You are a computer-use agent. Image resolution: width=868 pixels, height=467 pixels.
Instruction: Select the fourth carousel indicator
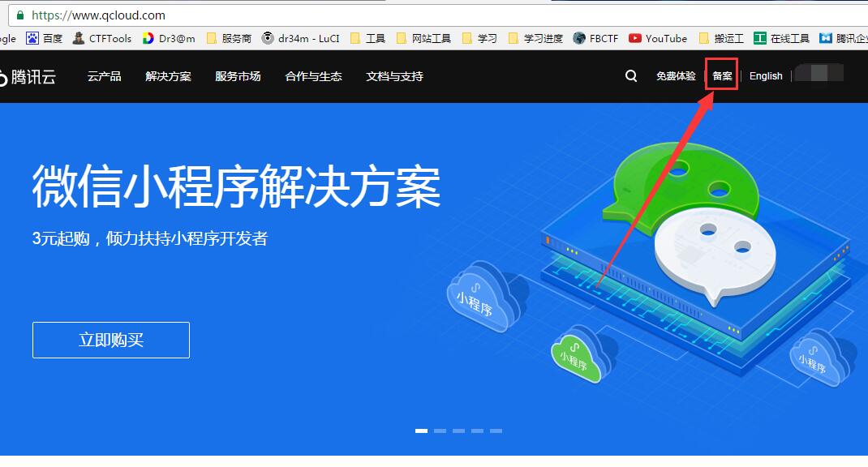477,431
